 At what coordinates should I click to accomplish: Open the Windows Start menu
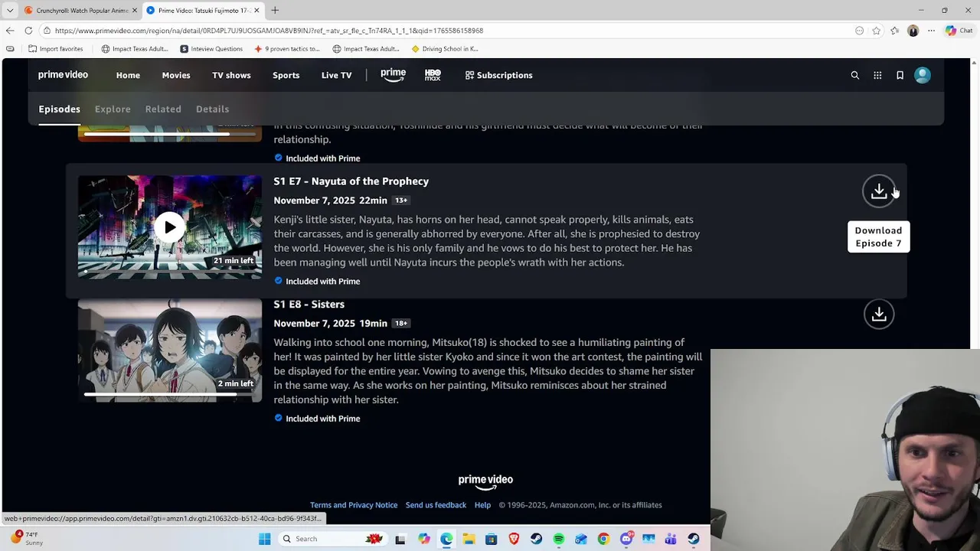pos(265,539)
